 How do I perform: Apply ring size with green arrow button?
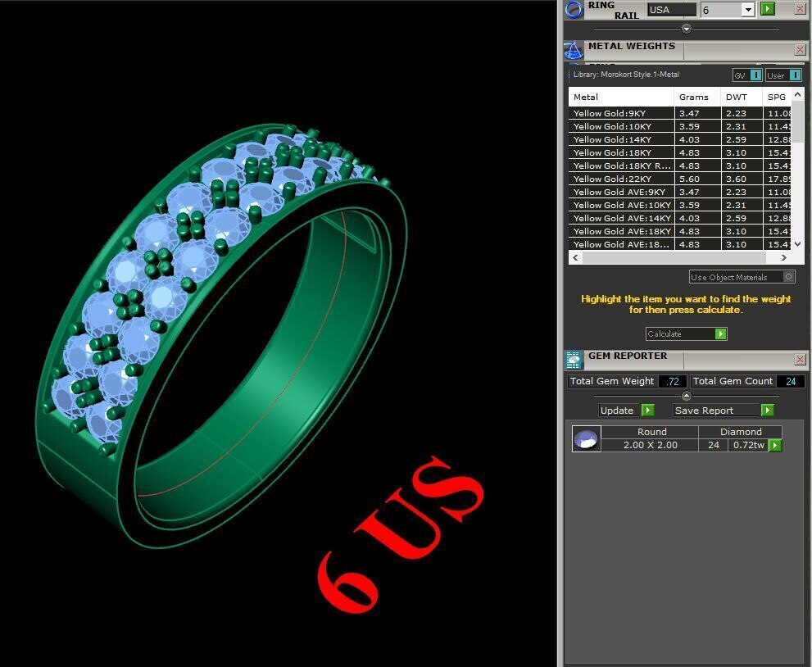768,9
